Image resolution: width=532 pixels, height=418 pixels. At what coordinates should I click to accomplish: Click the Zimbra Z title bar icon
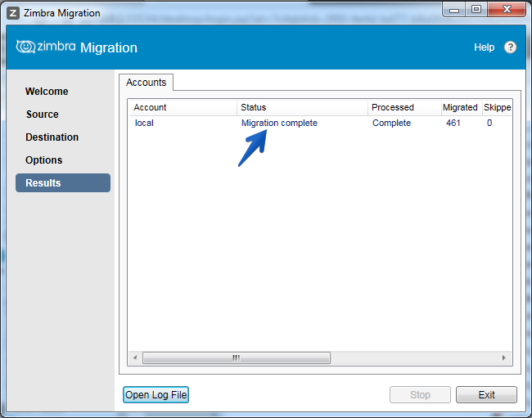(x=13, y=13)
